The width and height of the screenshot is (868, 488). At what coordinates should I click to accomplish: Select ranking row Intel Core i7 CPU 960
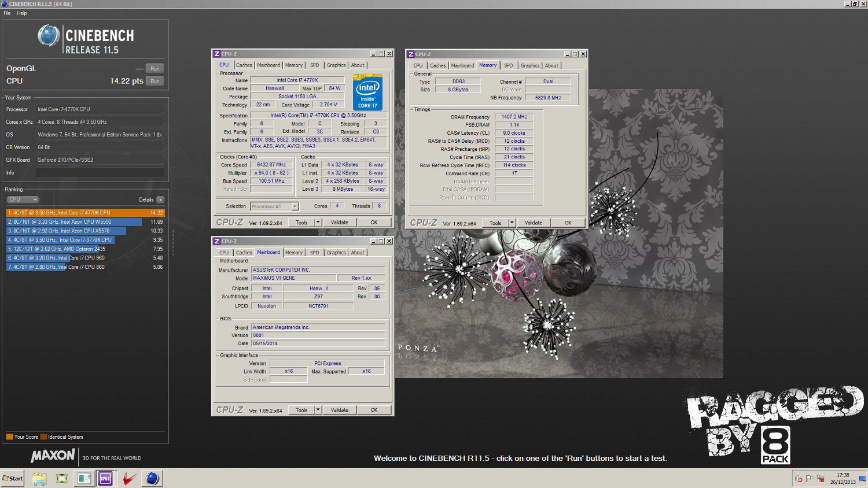click(85, 258)
